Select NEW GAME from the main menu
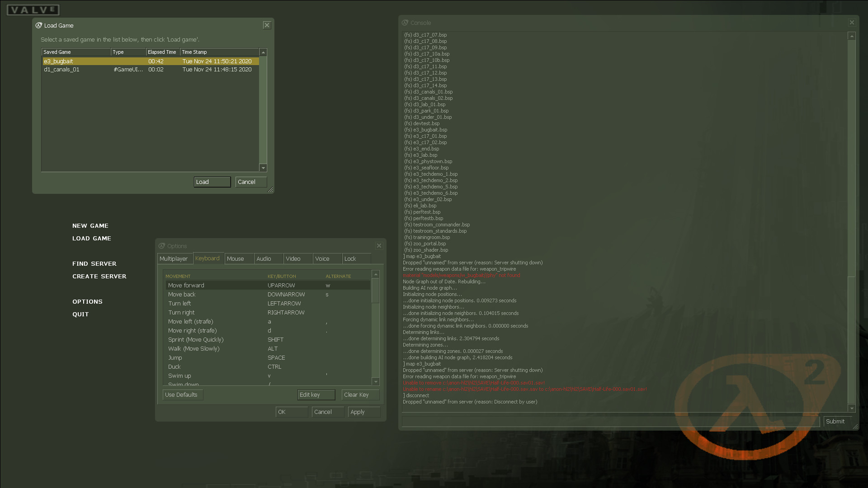This screenshot has height=488, width=868. pos(90,225)
